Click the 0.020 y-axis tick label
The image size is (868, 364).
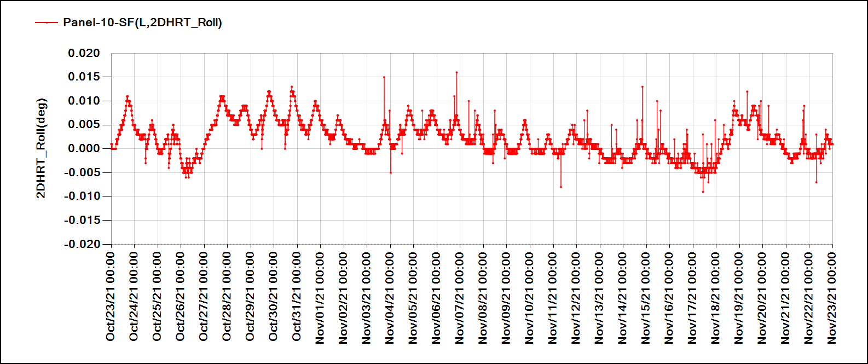(x=84, y=53)
